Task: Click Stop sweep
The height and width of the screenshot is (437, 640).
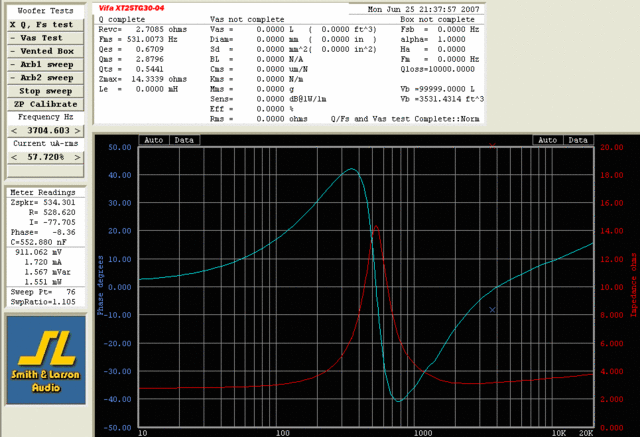Action: [x=45, y=91]
